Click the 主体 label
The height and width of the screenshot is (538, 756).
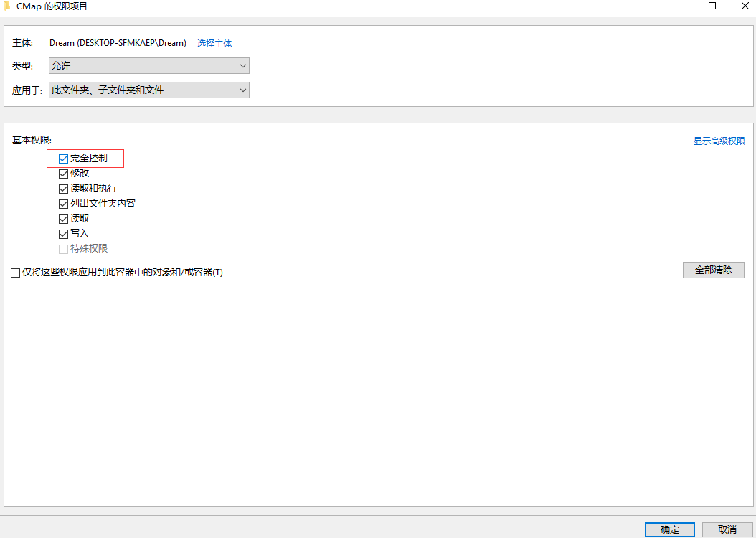23,43
